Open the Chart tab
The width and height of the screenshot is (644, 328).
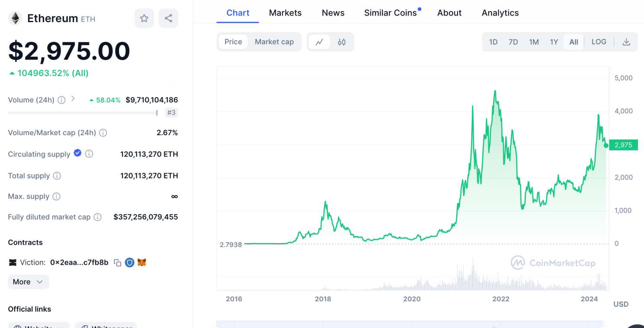point(238,13)
